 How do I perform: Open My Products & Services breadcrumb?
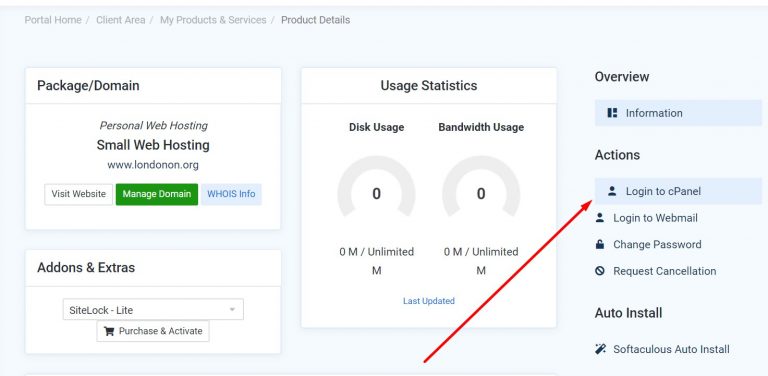(213, 20)
